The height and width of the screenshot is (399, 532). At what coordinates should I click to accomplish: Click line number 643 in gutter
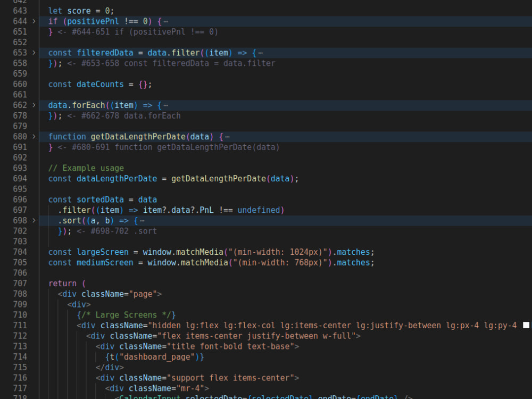(x=20, y=11)
